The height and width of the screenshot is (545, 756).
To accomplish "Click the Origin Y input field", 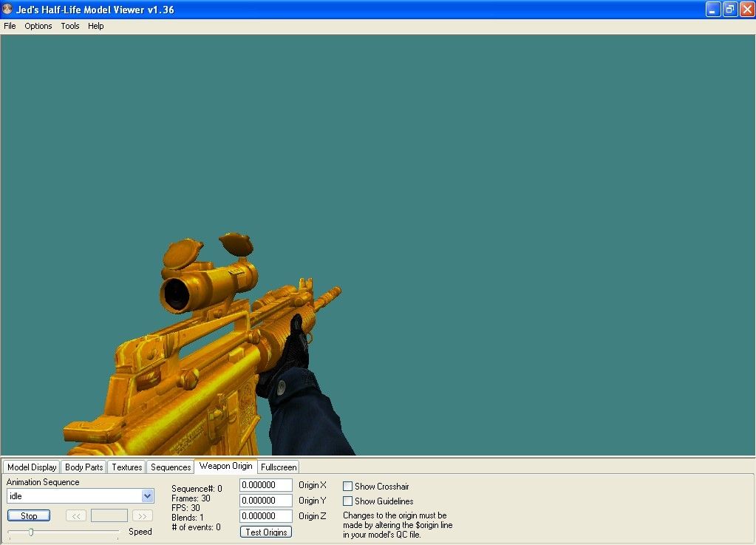I will (x=265, y=501).
